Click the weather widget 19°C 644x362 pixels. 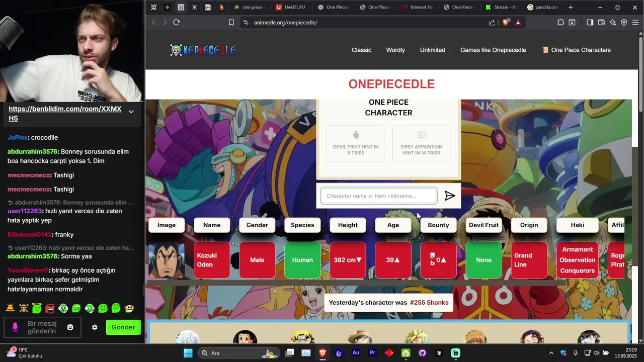click(24, 353)
